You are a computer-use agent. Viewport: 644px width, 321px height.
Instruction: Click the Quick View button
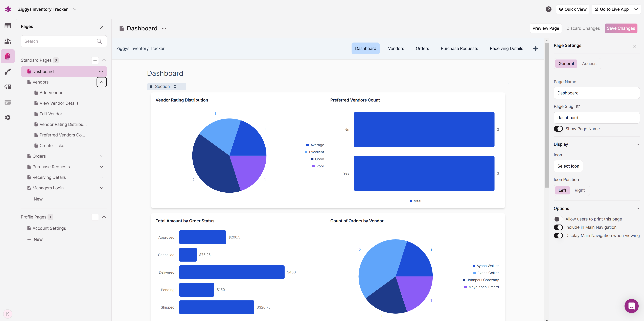point(572,9)
